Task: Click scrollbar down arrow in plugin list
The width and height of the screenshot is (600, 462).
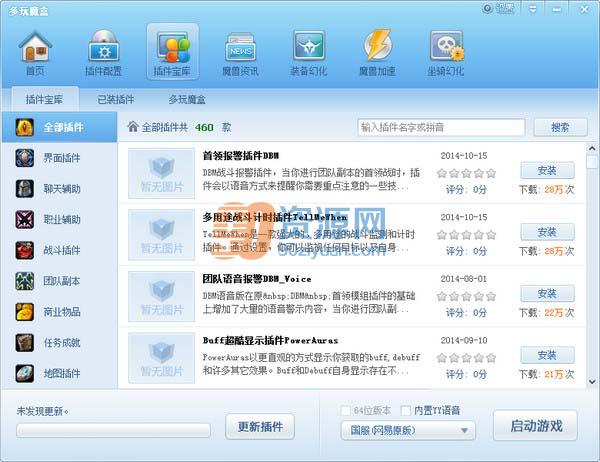Action: [x=592, y=382]
